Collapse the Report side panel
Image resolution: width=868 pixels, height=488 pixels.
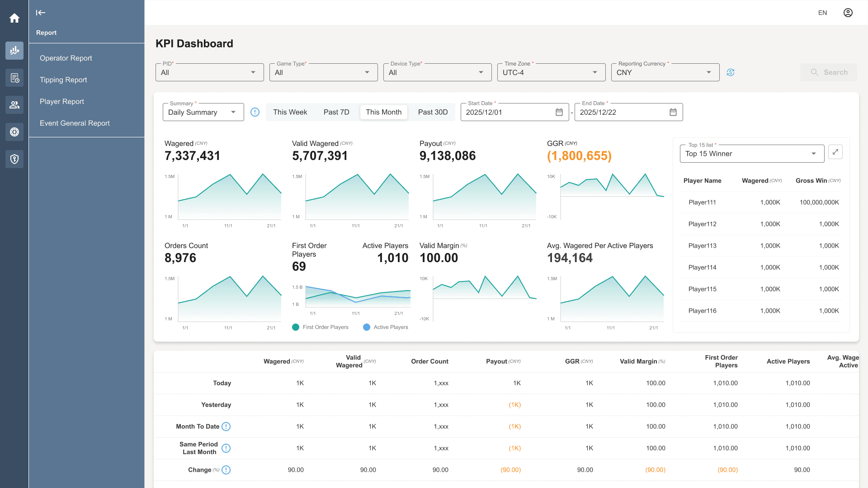click(41, 13)
